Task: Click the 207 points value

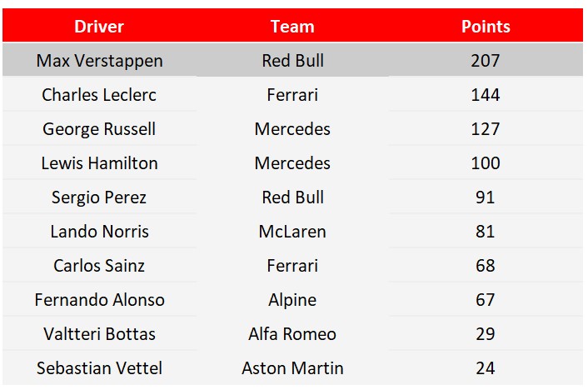Action: pyautogui.click(x=486, y=61)
